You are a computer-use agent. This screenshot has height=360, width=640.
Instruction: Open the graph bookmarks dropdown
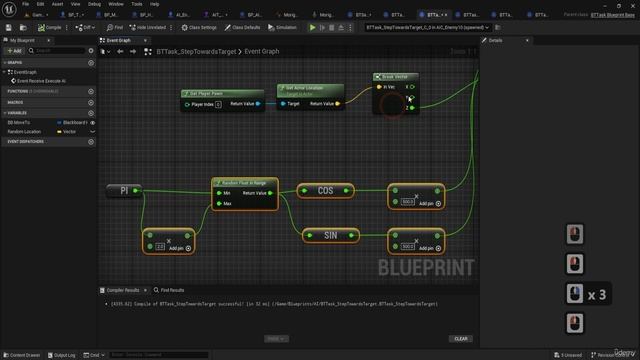105,52
